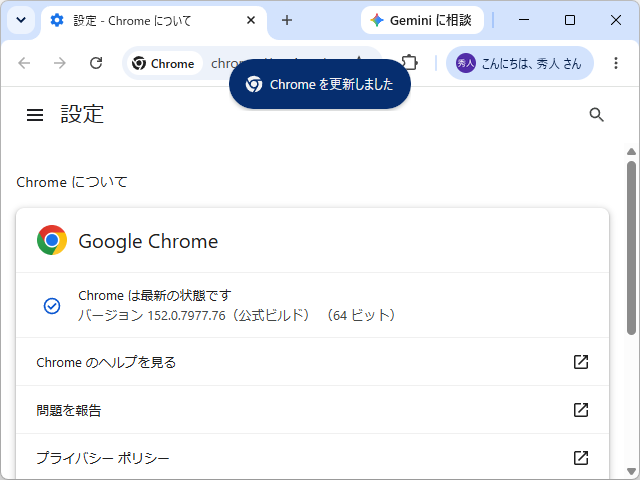
Task: Click the scrollbar up arrow
Action: click(x=631, y=152)
